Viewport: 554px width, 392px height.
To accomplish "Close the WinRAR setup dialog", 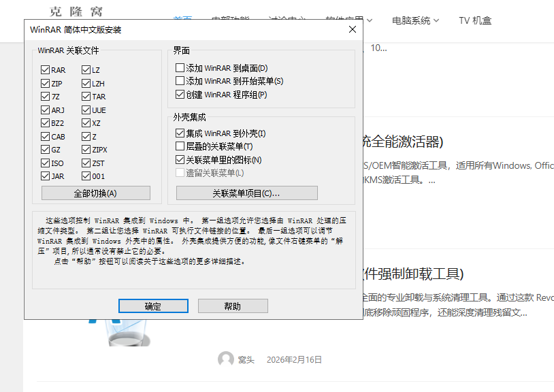I will pos(353,29).
